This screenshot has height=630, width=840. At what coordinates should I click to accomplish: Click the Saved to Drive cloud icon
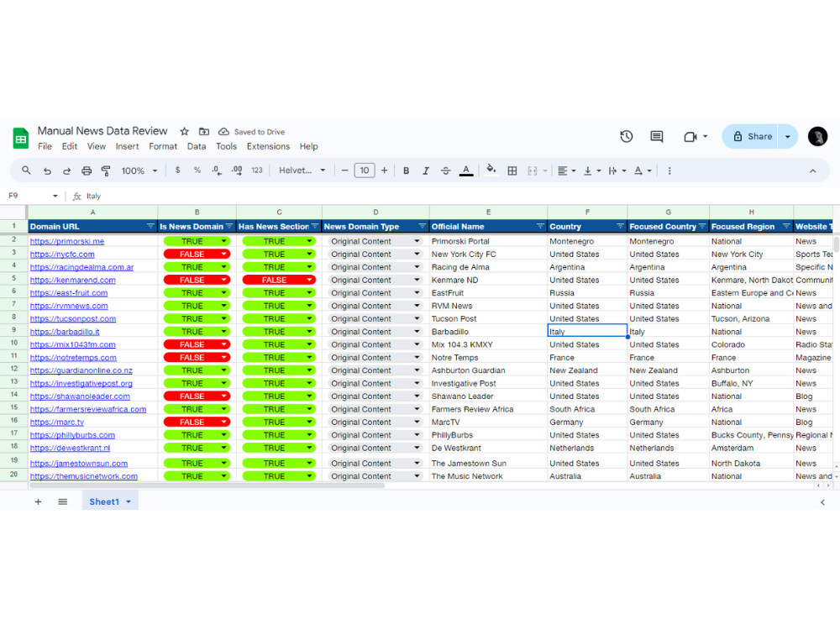[223, 131]
